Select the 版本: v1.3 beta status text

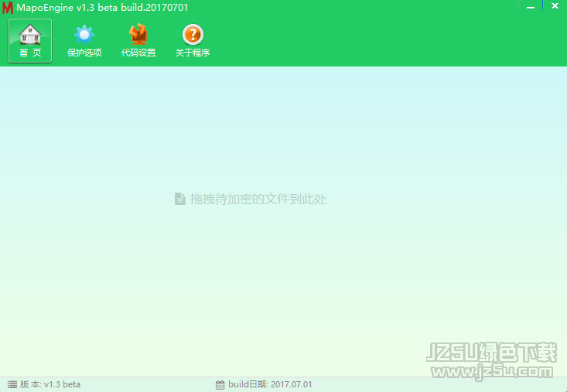(50, 384)
